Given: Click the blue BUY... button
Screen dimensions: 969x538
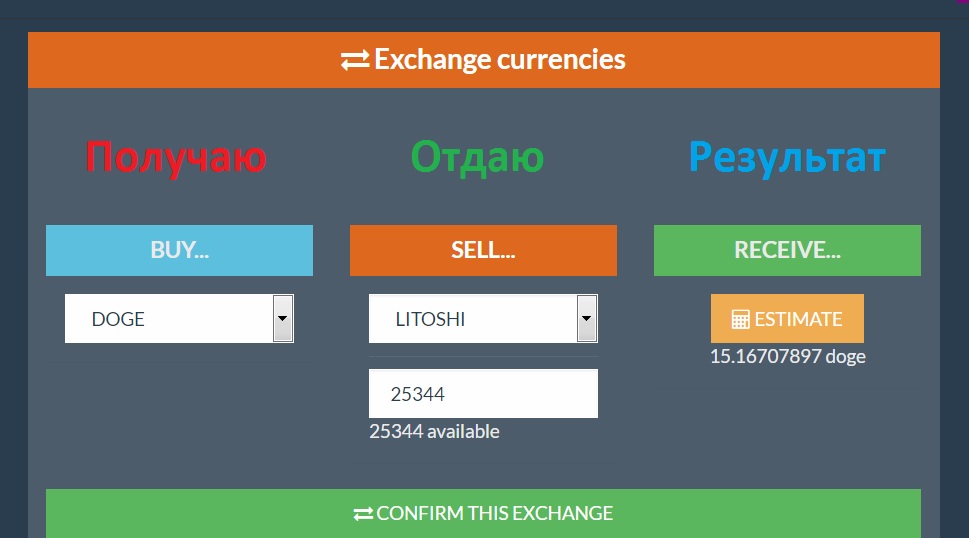Looking at the screenshot, I should click(x=179, y=250).
